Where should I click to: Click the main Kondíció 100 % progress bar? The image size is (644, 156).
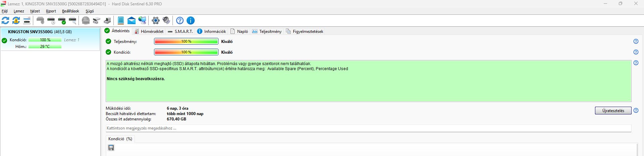tap(186, 52)
